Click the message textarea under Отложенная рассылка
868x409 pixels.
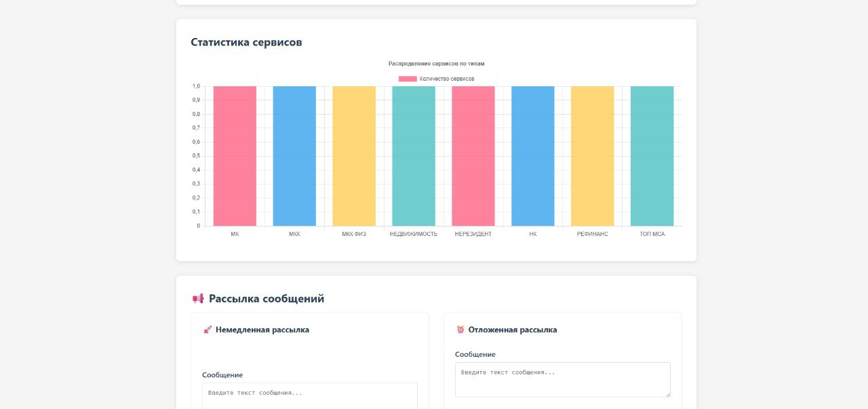562,379
